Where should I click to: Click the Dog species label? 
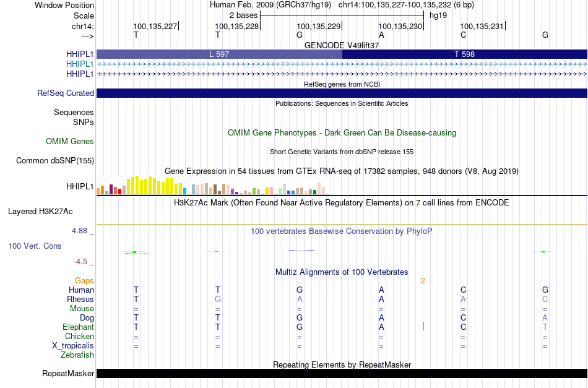[x=87, y=318]
